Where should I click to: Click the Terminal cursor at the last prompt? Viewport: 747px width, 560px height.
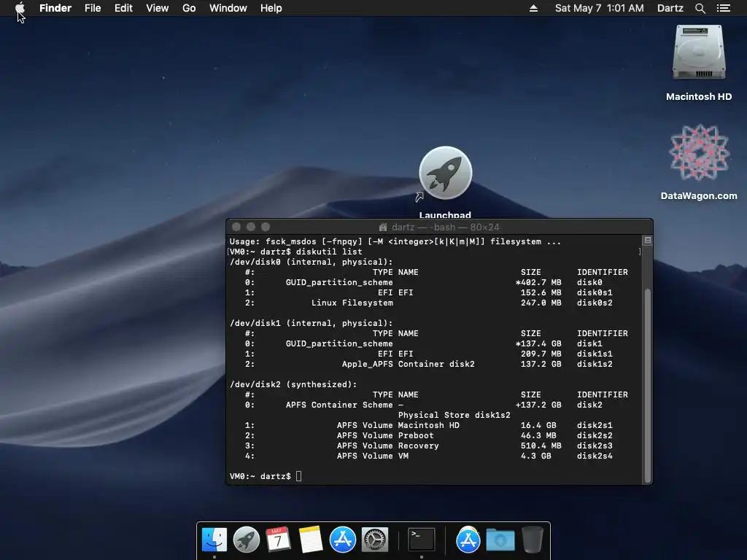click(298, 476)
